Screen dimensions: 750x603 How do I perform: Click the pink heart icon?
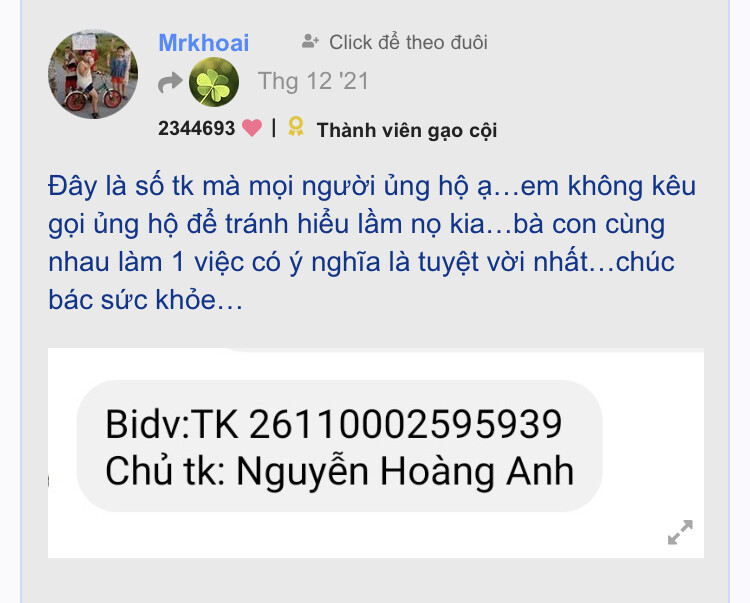[252, 128]
